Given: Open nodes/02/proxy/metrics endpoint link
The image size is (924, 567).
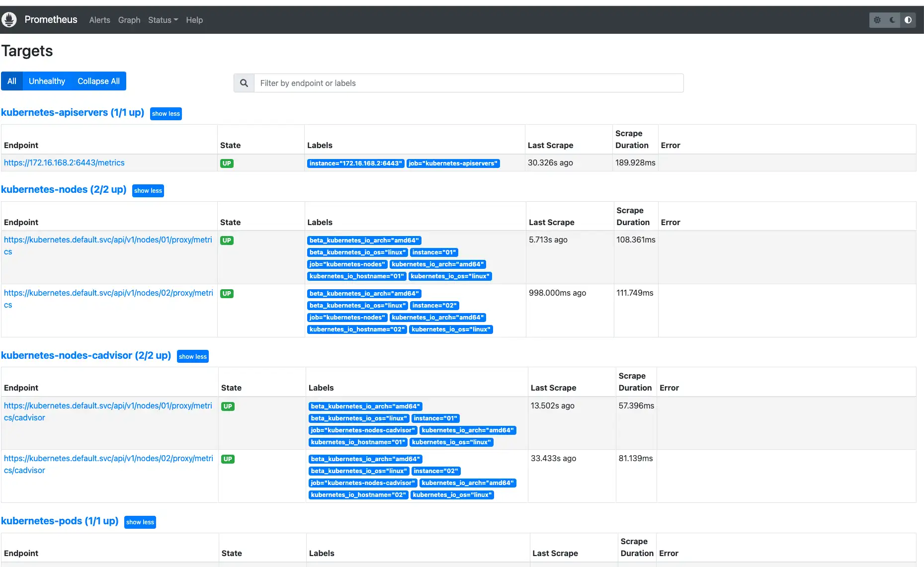Looking at the screenshot, I should click(108, 299).
